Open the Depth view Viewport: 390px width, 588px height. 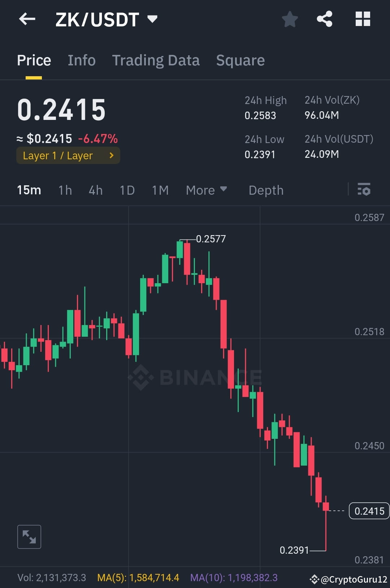[x=266, y=190]
